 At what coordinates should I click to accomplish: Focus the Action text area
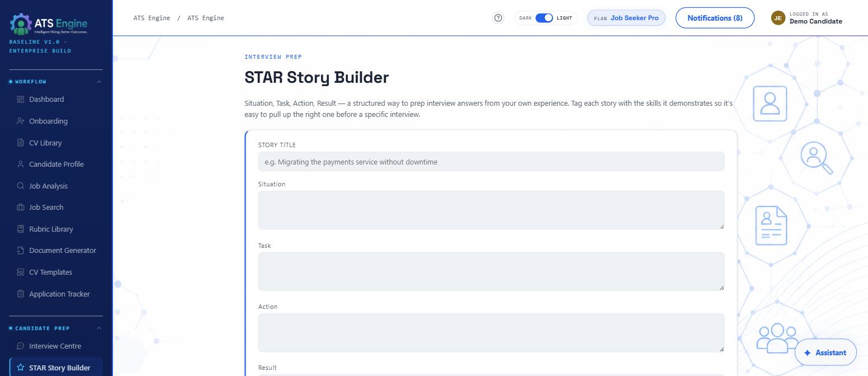coord(491,333)
